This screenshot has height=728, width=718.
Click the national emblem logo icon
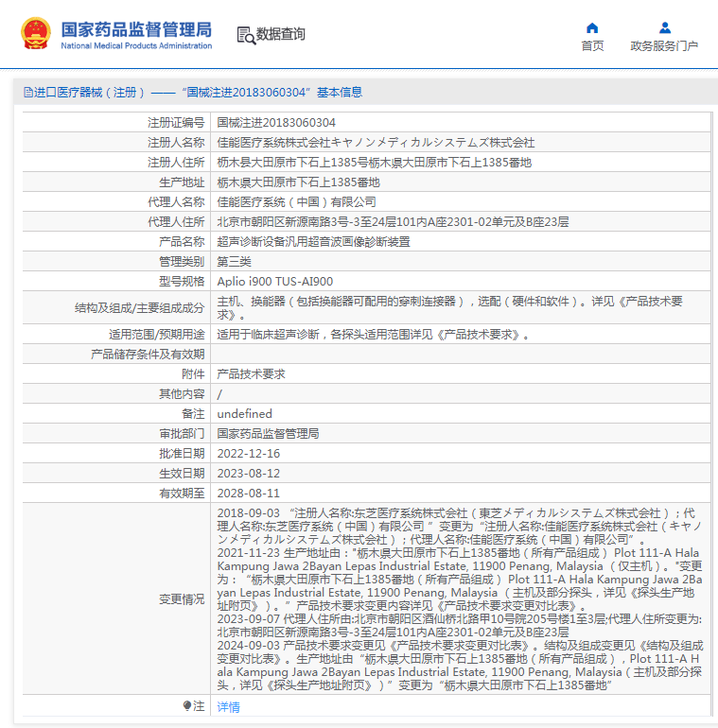[x=36, y=34]
